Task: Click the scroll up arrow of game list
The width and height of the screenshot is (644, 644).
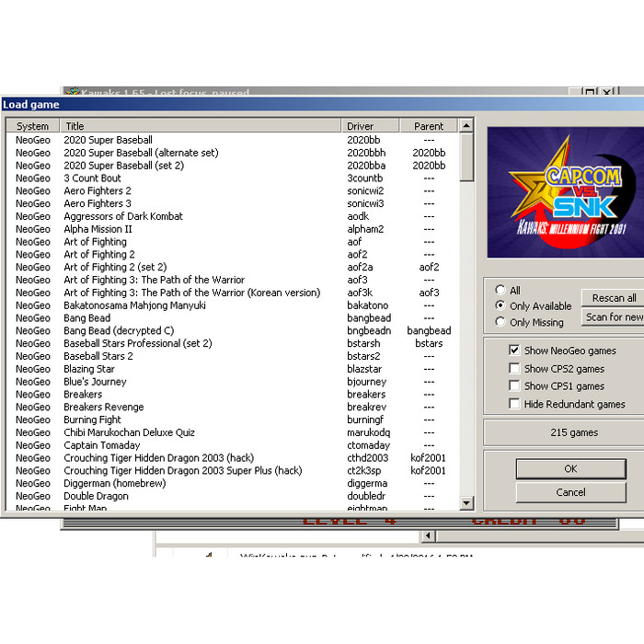Action: pos(466,125)
